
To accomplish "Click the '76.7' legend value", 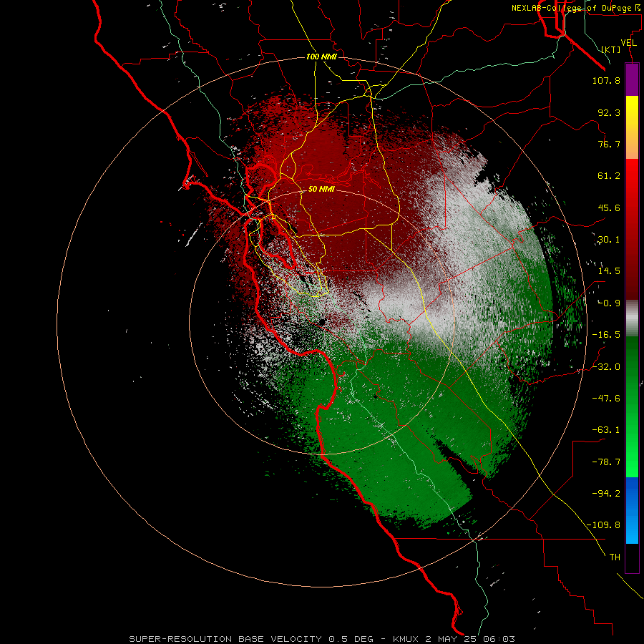I will pos(609,144).
